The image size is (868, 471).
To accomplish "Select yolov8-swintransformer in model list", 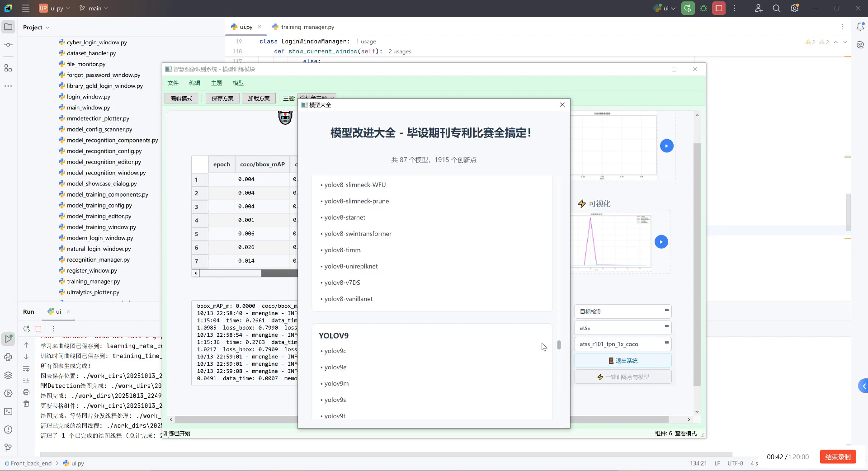I will point(358,234).
